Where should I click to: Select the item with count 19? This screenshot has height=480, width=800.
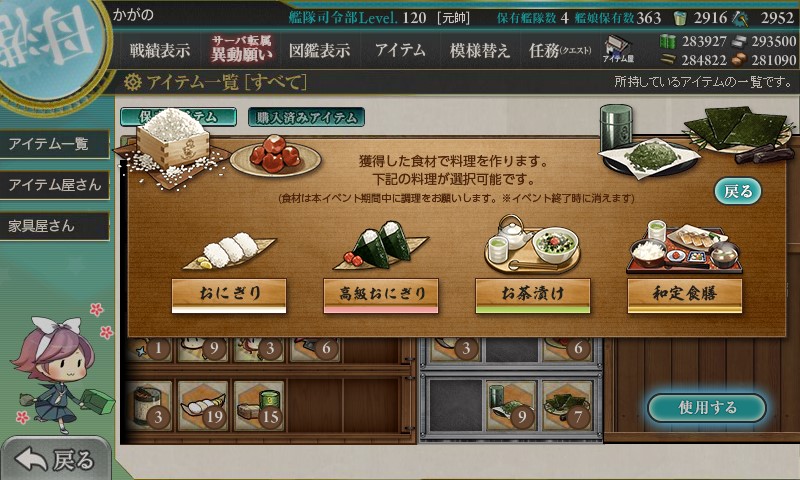click(x=205, y=406)
